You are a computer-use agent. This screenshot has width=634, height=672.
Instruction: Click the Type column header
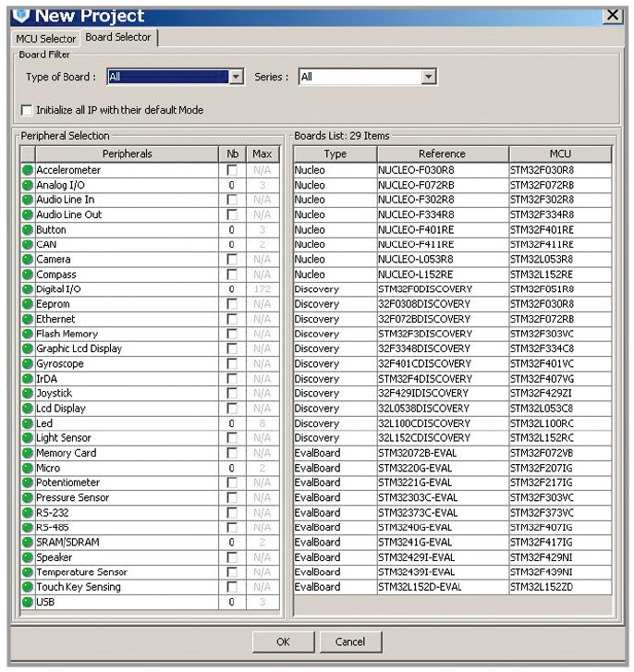point(335,153)
